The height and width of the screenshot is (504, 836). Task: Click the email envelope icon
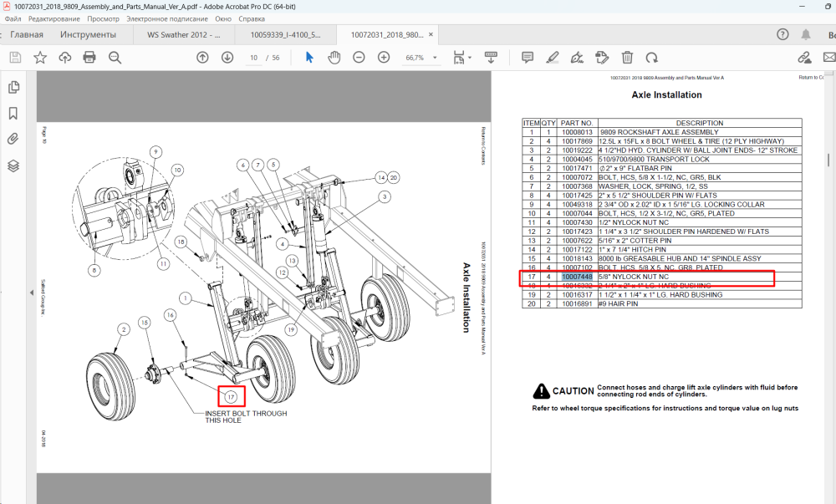(829, 58)
